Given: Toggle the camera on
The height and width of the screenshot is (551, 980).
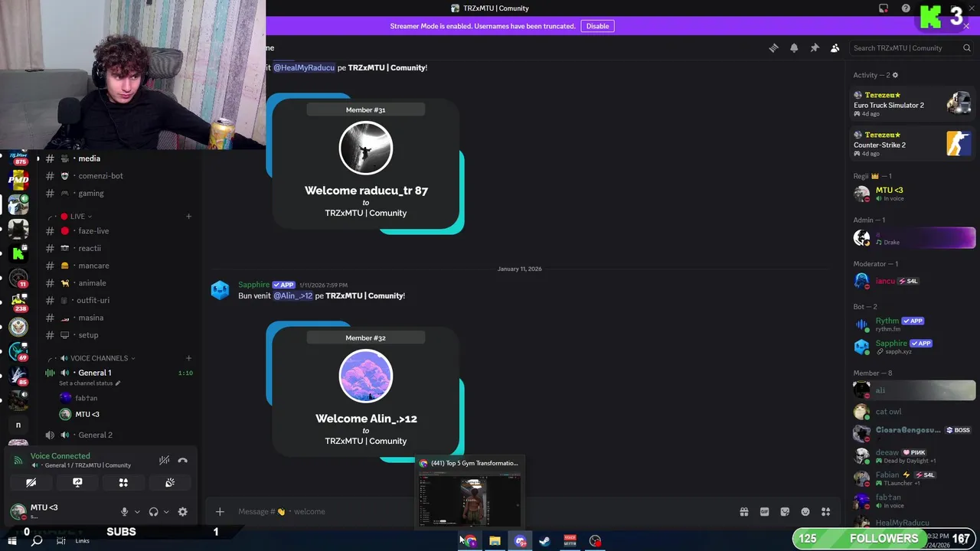Looking at the screenshot, I should tap(31, 483).
